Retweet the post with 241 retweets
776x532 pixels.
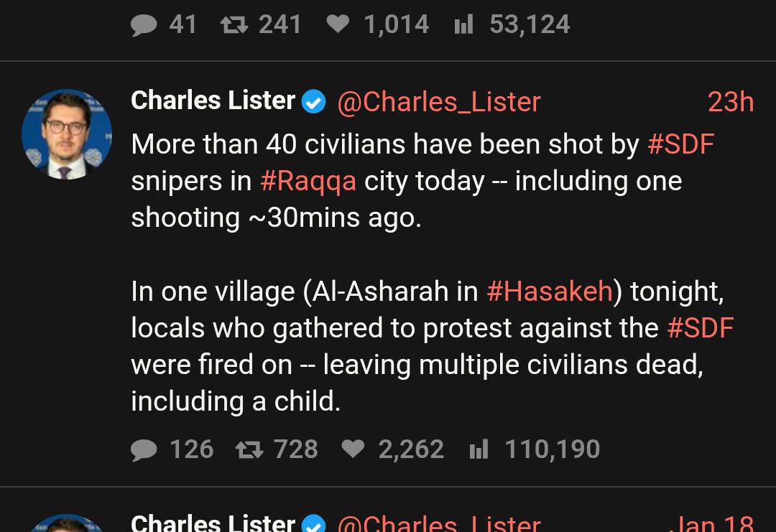pos(234,25)
